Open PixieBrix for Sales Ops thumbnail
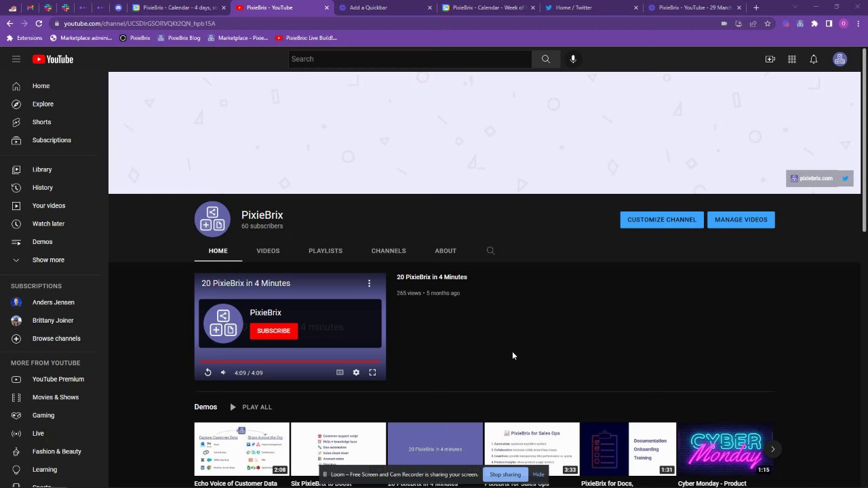 tap(532, 449)
